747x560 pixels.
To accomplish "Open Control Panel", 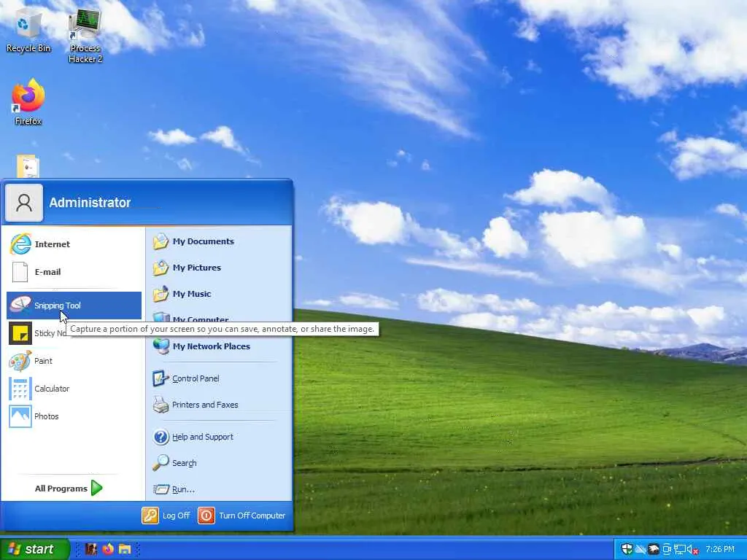I will tap(219, 378).
